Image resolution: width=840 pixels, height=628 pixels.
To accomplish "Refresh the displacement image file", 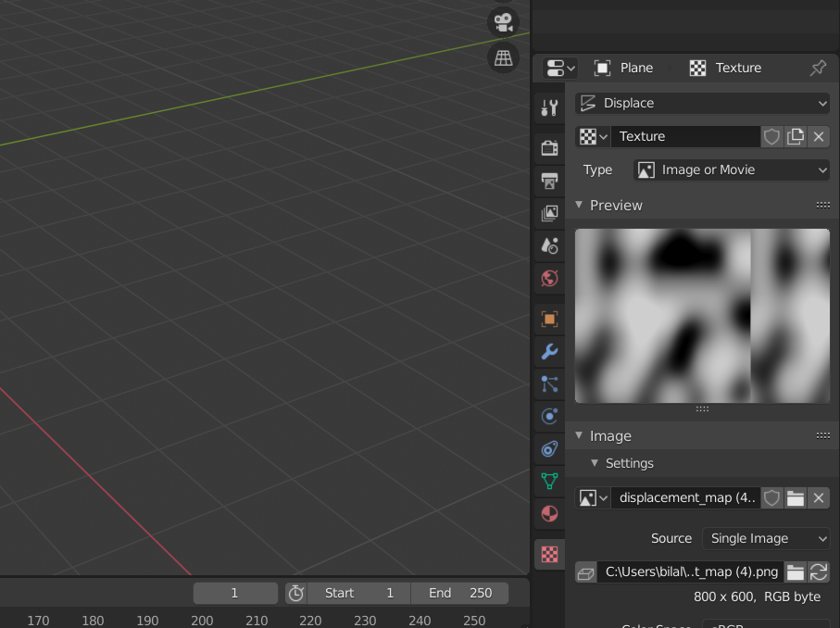I will tap(819, 571).
